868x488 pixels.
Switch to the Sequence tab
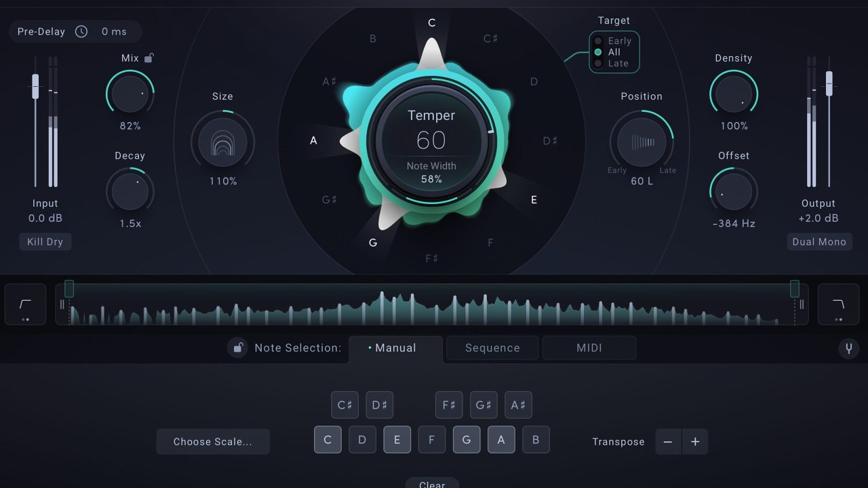[492, 348]
